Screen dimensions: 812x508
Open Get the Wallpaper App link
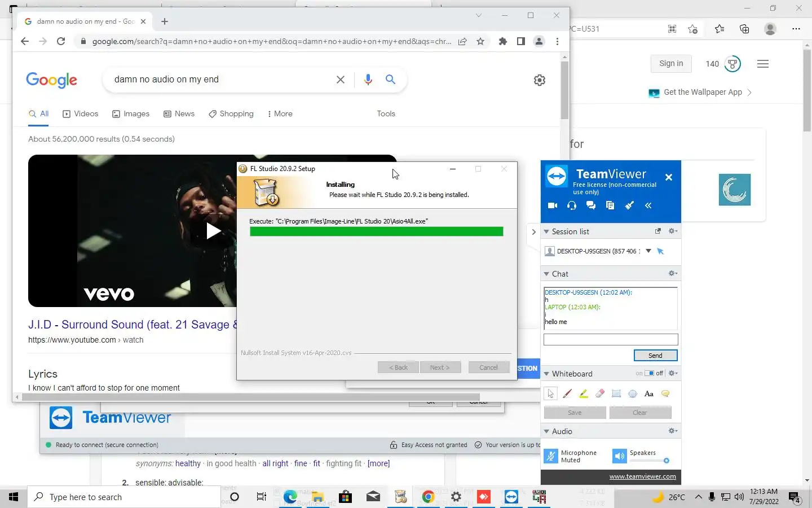(x=700, y=93)
